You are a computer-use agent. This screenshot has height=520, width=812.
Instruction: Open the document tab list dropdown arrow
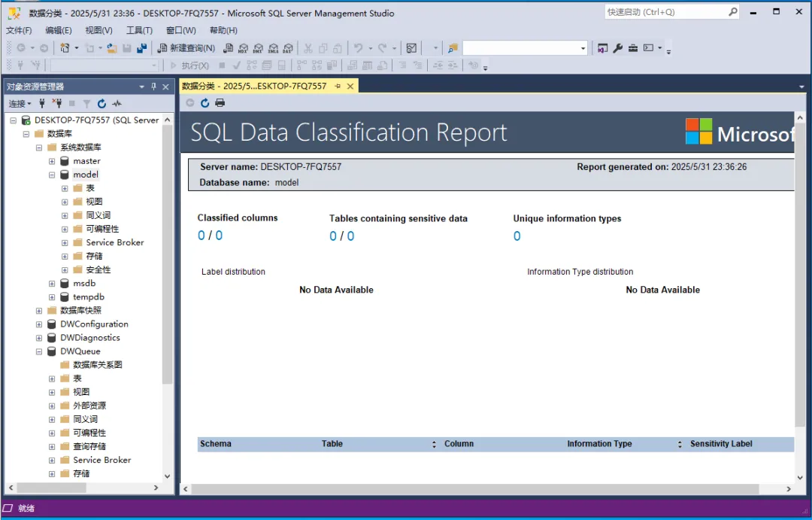coord(801,87)
